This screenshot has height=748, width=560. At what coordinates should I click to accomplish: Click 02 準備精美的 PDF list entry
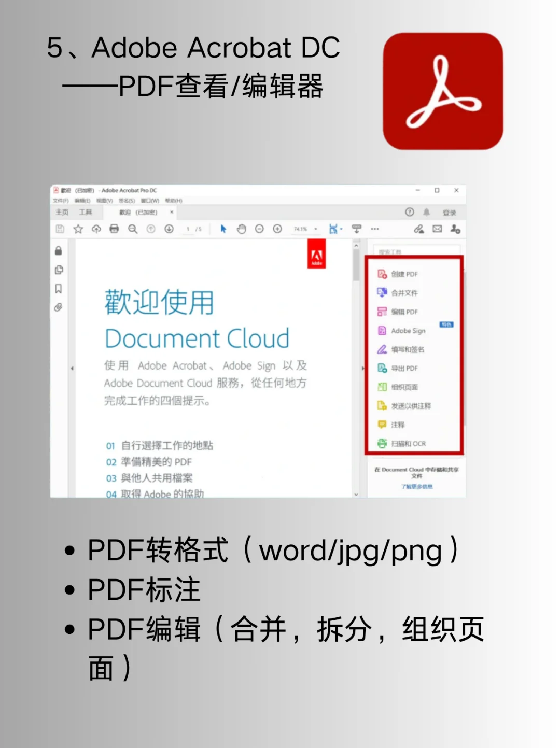149,462
